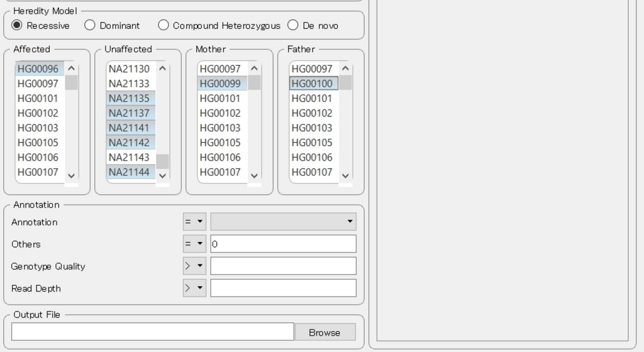The image size is (644, 352).
Task: Click the Genotype Quality input field
Action: [x=284, y=266]
